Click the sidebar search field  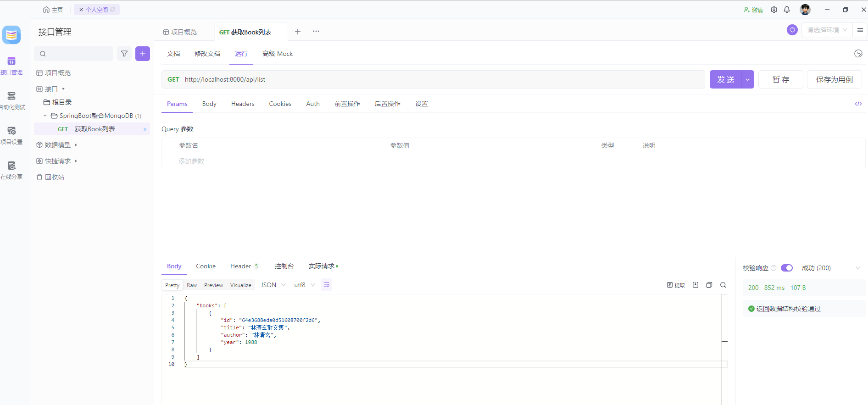[x=74, y=54]
